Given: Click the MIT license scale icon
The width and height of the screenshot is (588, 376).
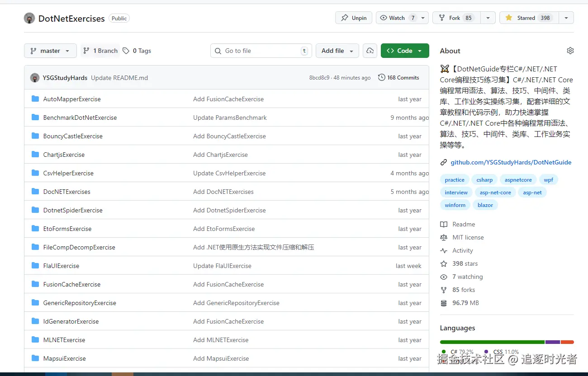Looking at the screenshot, I should pyautogui.click(x=444, y=237).
